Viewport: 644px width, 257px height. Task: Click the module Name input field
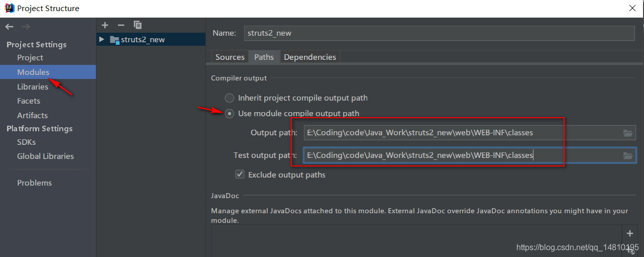pos(439,33)
